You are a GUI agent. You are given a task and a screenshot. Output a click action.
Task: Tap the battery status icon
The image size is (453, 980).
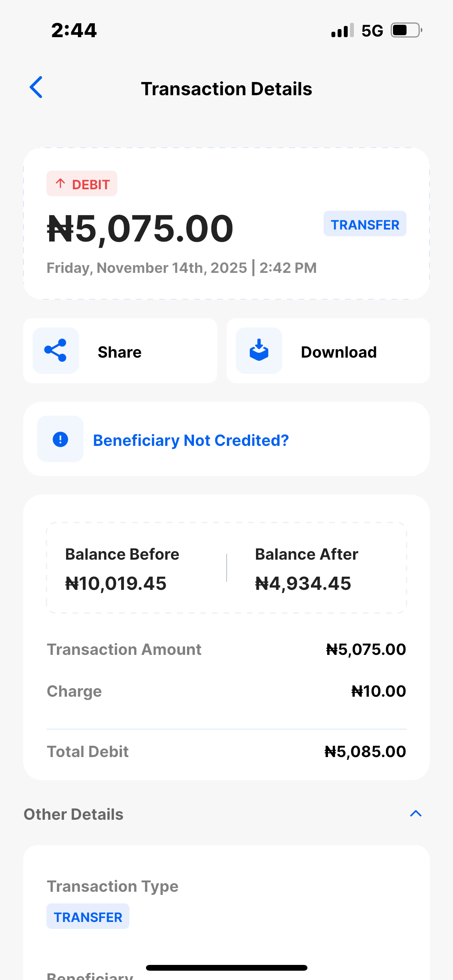[x=406, y=30]
